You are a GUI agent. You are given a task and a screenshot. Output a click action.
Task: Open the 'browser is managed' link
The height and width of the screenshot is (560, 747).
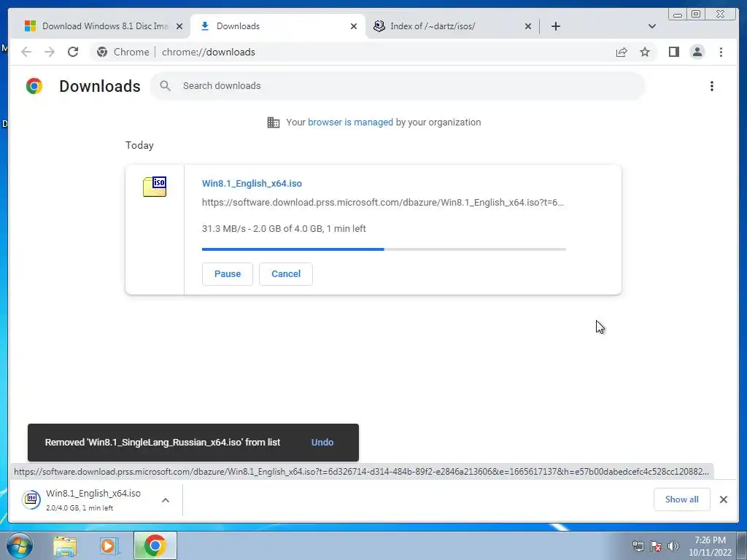pyautogui.click(x=351, y=122)
